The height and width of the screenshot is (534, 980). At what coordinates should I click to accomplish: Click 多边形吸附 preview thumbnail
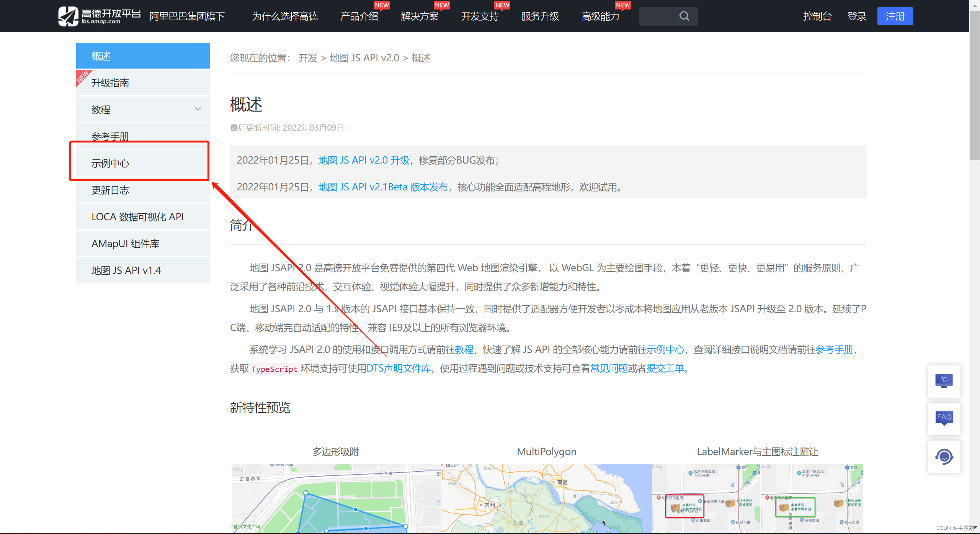point(336,498)
